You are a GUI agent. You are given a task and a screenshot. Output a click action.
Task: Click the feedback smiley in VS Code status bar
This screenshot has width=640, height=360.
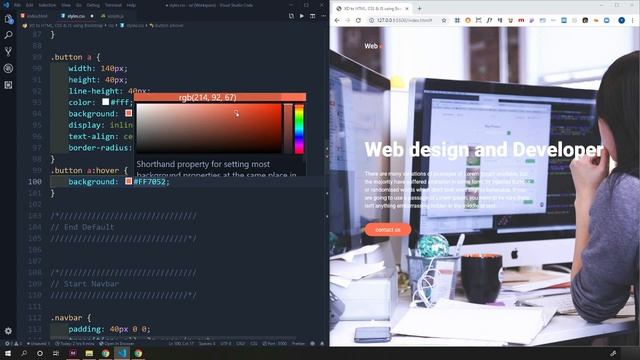pyautogui.click(x=313, y=344)
